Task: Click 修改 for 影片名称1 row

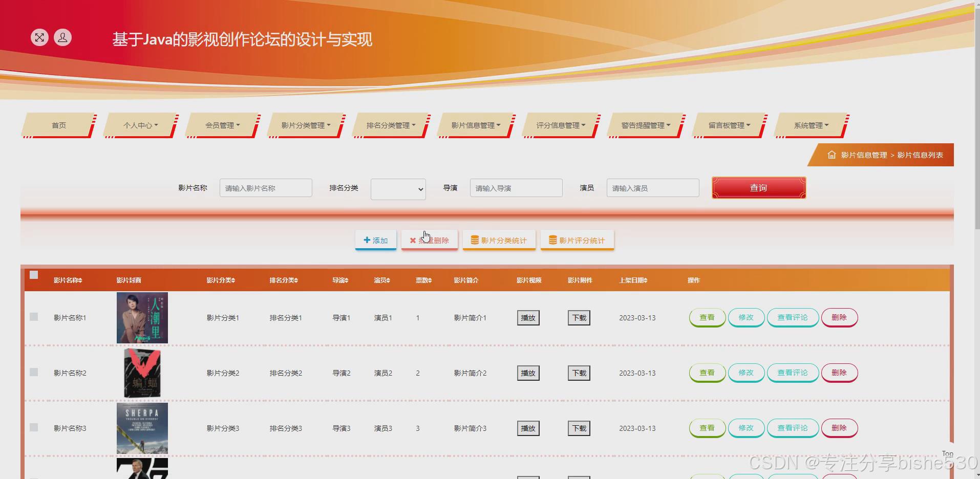Action: pos(746,317)
